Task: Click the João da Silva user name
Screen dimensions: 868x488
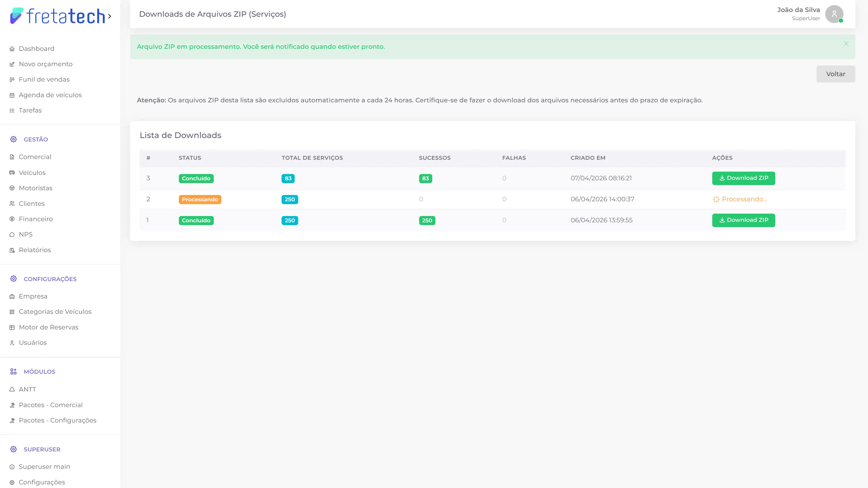Action: click(x=798, y=10)
